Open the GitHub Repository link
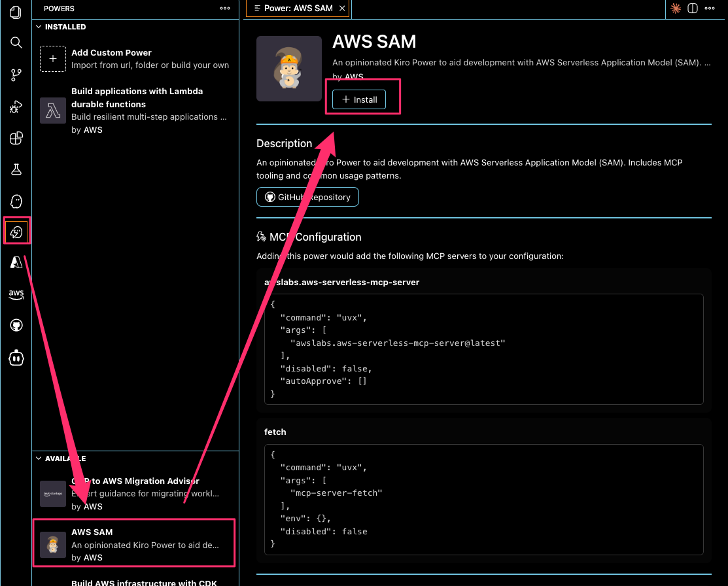The image size is (728, 586). tap(307, 197)
